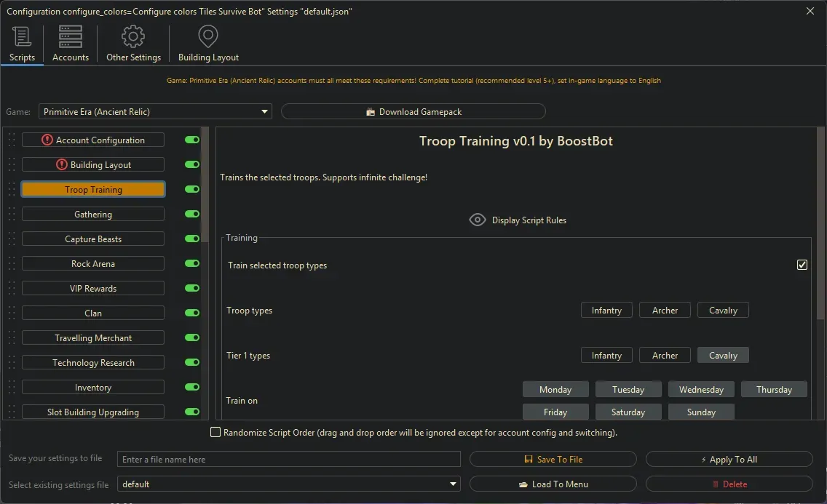Open Building Layout pin icon

point(208,36)
